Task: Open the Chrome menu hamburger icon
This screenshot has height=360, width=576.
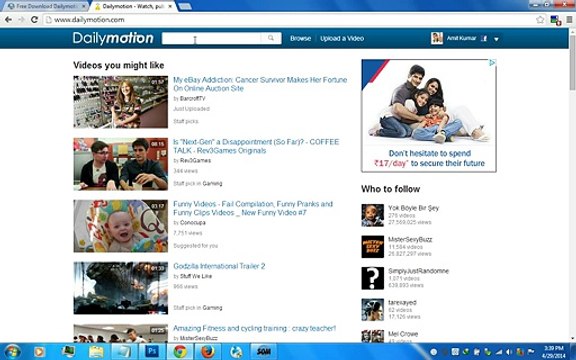Action: 569,20
